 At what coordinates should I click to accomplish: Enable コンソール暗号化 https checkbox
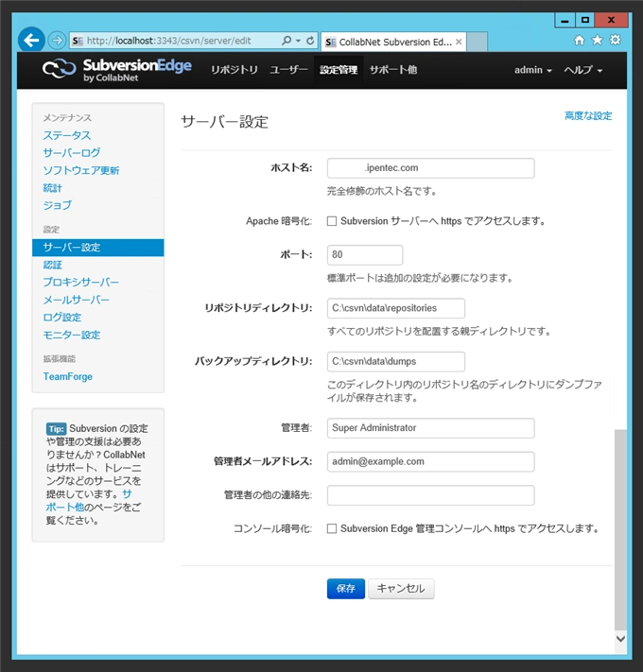(x=332, y=529)
